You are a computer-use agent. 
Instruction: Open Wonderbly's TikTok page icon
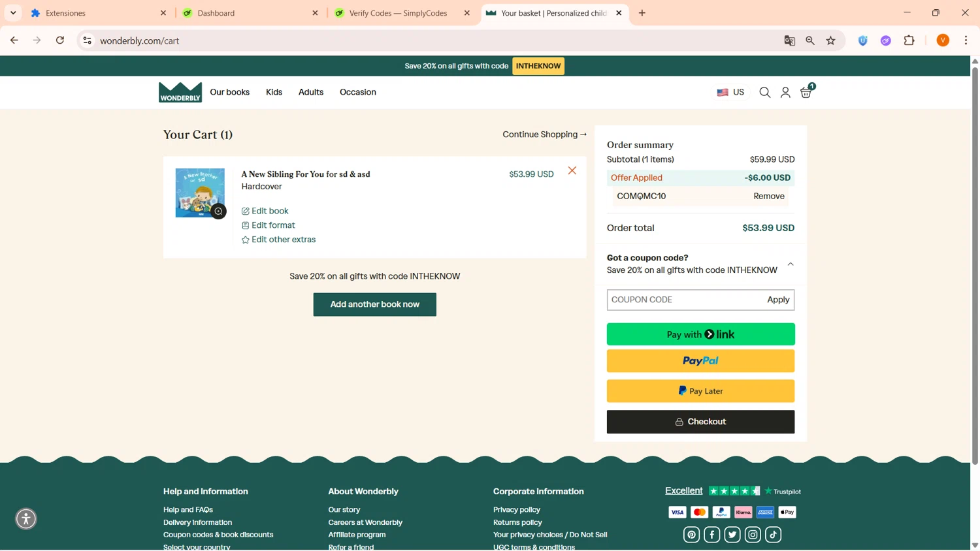click(773, 535)
